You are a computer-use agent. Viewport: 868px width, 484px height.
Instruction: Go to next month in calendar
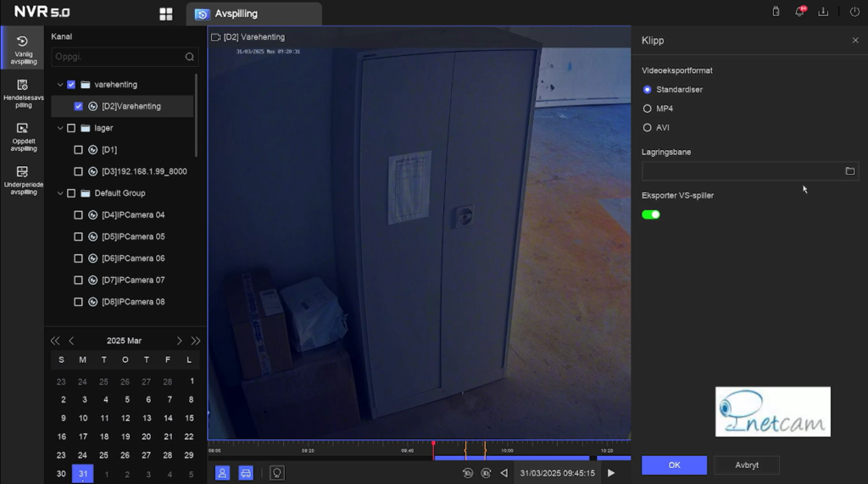pos(179,341)
